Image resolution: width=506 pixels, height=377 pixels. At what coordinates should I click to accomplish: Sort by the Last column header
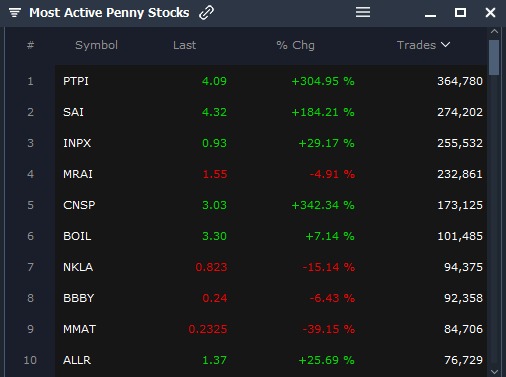click(x=184, y=45)
